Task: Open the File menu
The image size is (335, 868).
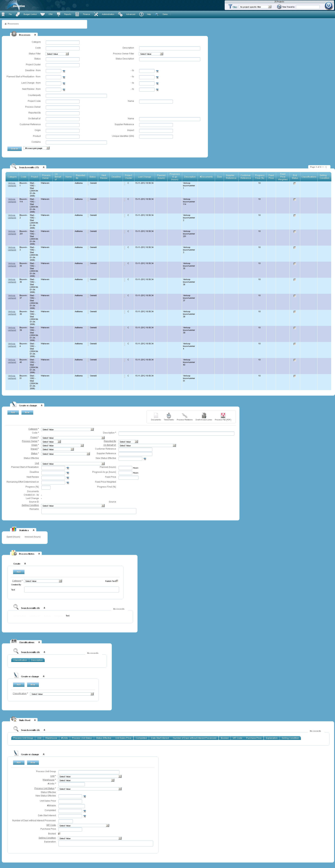Action: (10, 14)
